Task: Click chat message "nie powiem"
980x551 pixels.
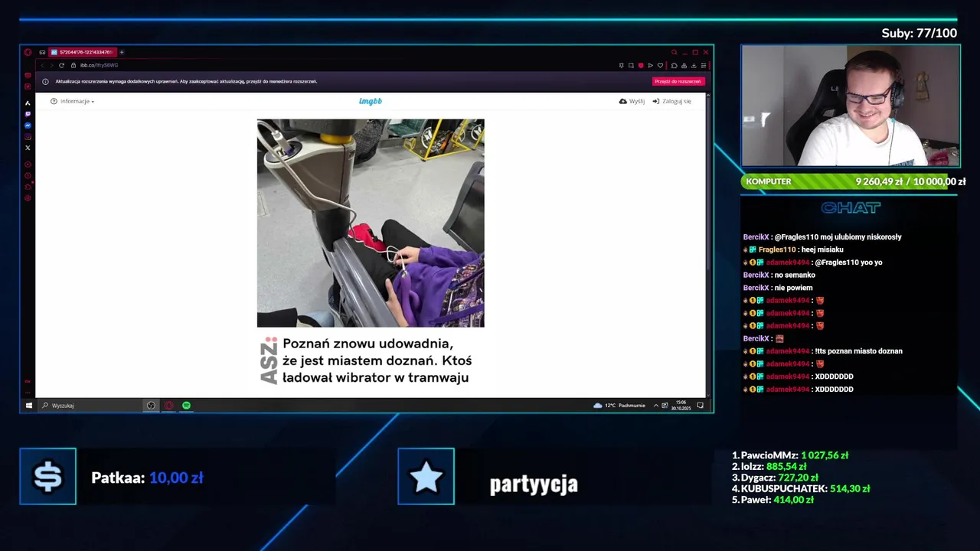Action: 795,288
